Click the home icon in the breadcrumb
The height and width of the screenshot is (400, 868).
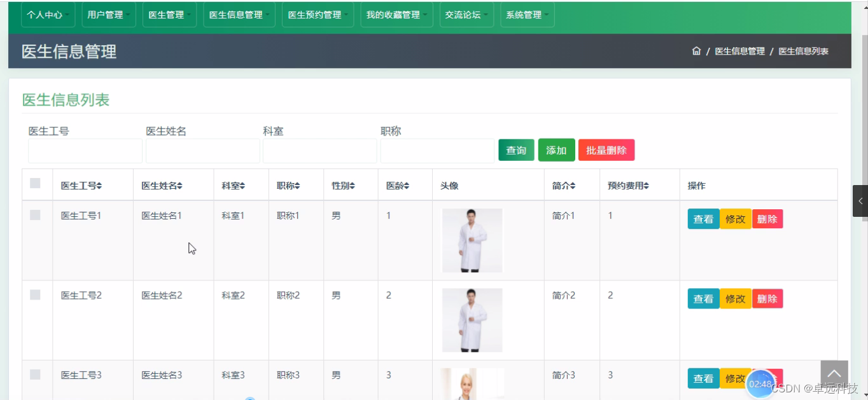click(x=696, y=51)
